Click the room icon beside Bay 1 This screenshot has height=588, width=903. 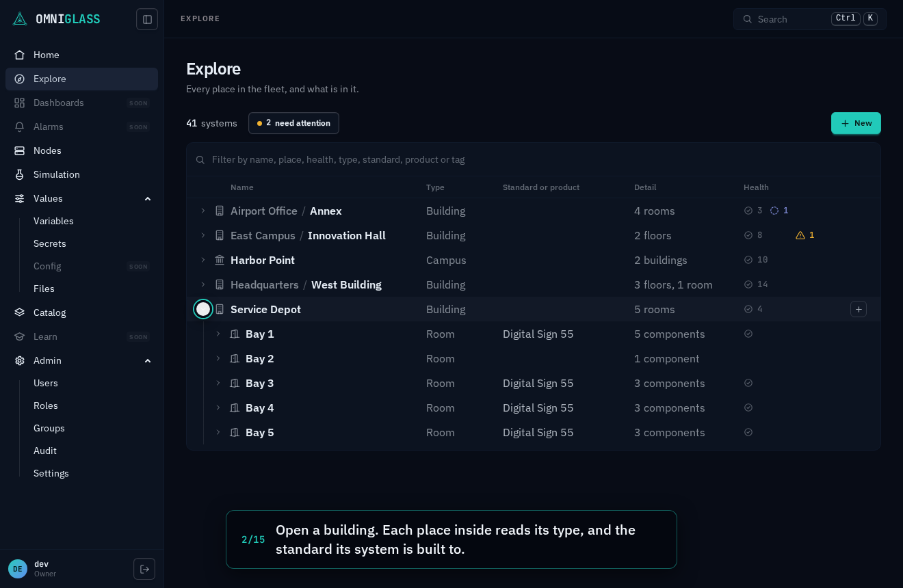(x=235, y=334)
